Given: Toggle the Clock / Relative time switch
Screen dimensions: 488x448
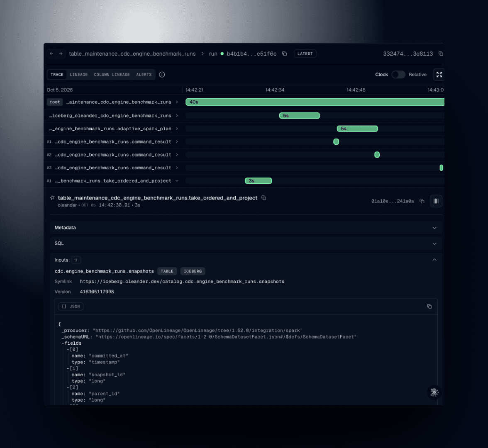Looking at the screenshot, I should pyautogui.click(x=398, y=75).
